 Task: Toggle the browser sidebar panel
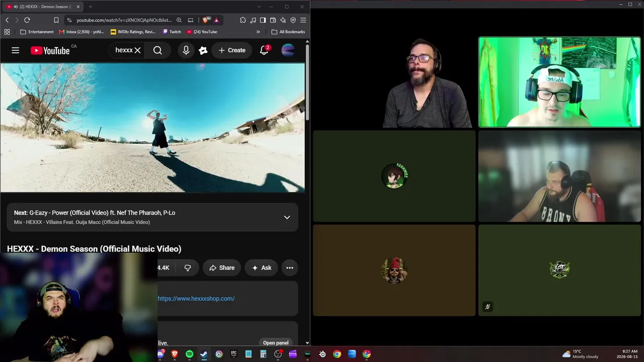[263, 20]
